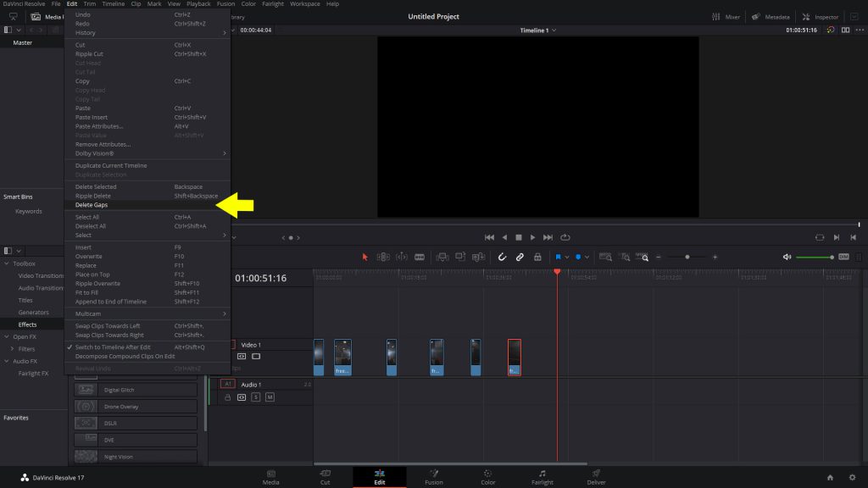Viewport: 868px width, 488px height.
Task: Expand the Filters tree item
Action: pyautogui.click(x=12, y=349)
